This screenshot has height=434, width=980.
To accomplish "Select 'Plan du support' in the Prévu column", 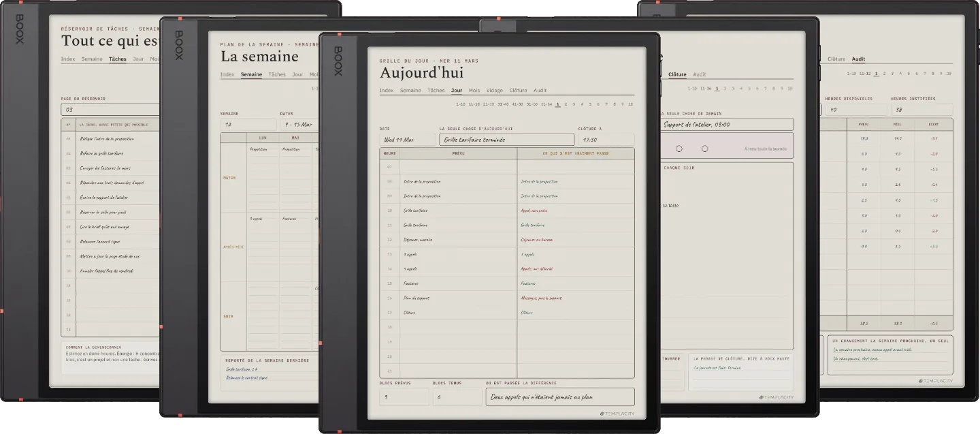I will (459, 298).
